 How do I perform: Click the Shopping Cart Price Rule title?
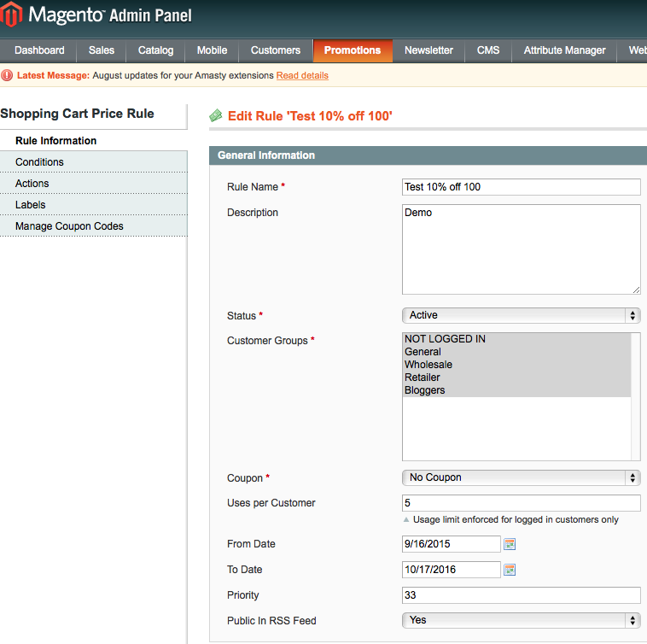(77, 114)
